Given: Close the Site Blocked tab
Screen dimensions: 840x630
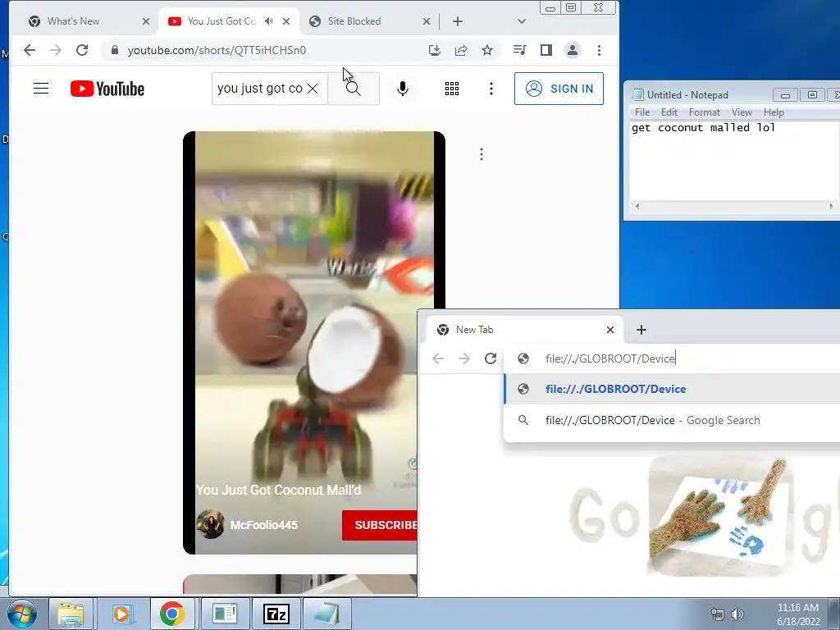Looking at the screenshot, I should tap(427, 21).
